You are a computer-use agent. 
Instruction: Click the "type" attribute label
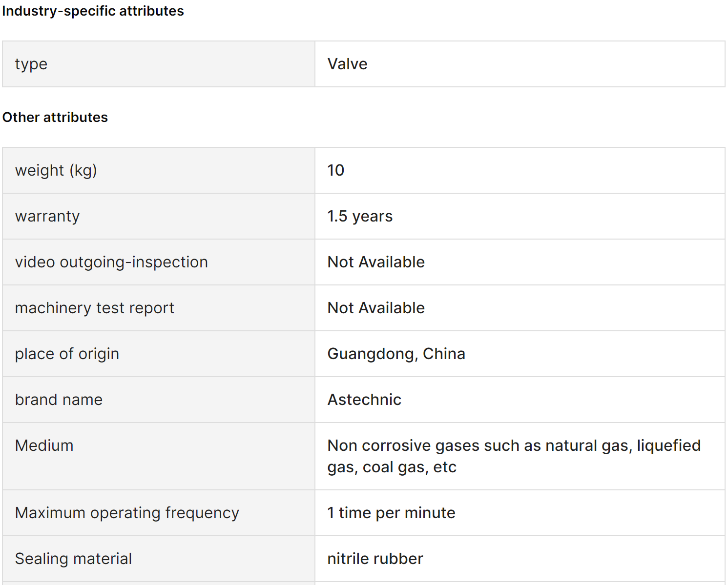click(x=31, y=64)
